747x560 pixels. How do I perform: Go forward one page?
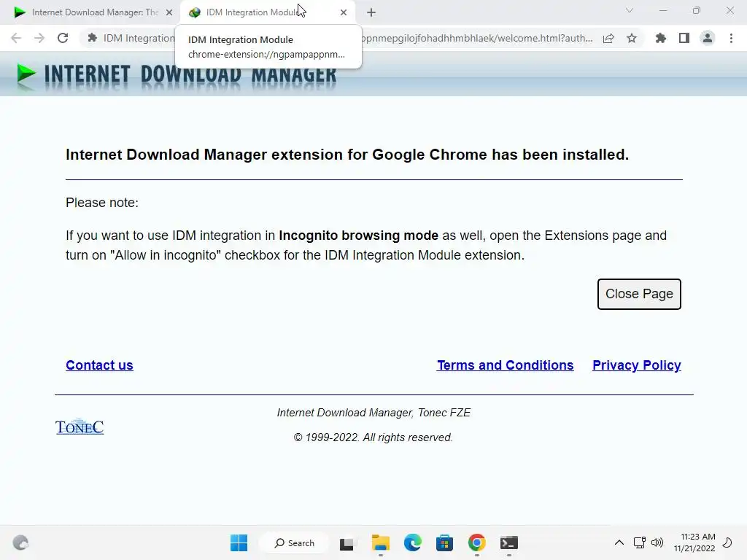pyautogui.click(x=39, y=38)
